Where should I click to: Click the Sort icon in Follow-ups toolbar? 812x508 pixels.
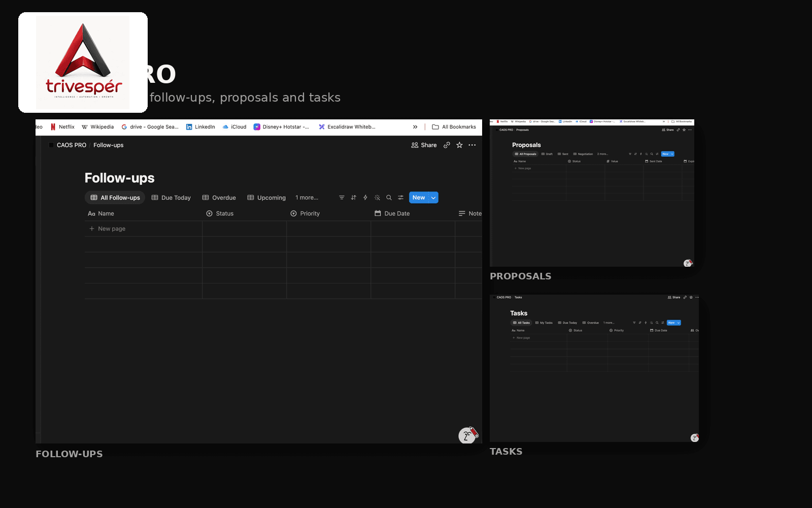[354, 198]
